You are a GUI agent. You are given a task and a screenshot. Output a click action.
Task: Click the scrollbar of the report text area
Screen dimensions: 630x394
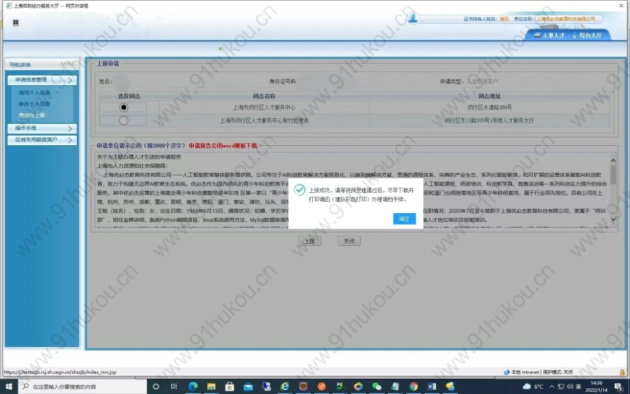[613, 189]
